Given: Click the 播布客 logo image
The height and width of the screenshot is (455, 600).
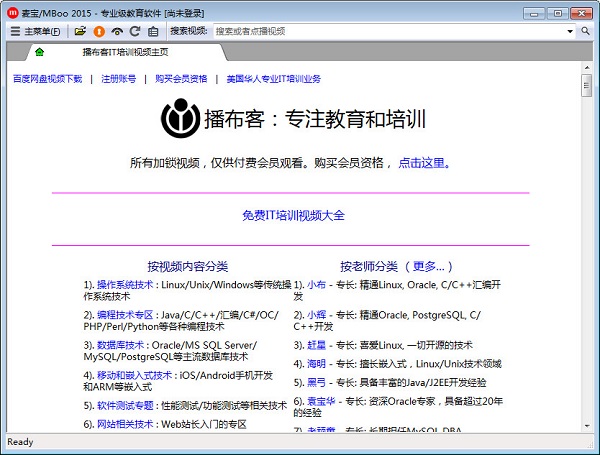Looking at the screenshot, I should click(x=180, y=120).
